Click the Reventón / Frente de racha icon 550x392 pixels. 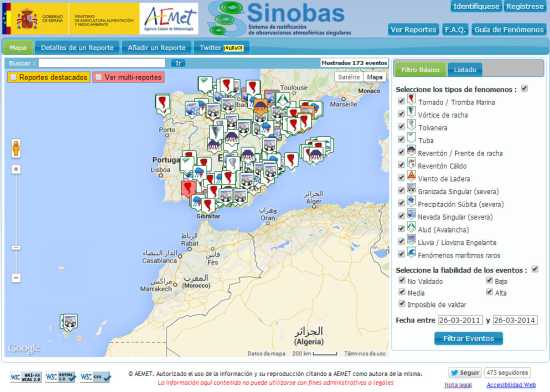[411, 151]
